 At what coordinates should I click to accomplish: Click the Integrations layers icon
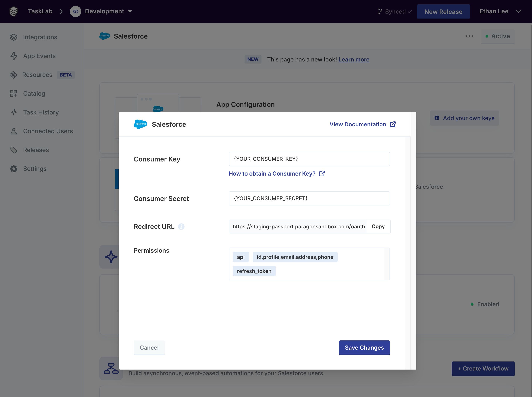point(14,37)
